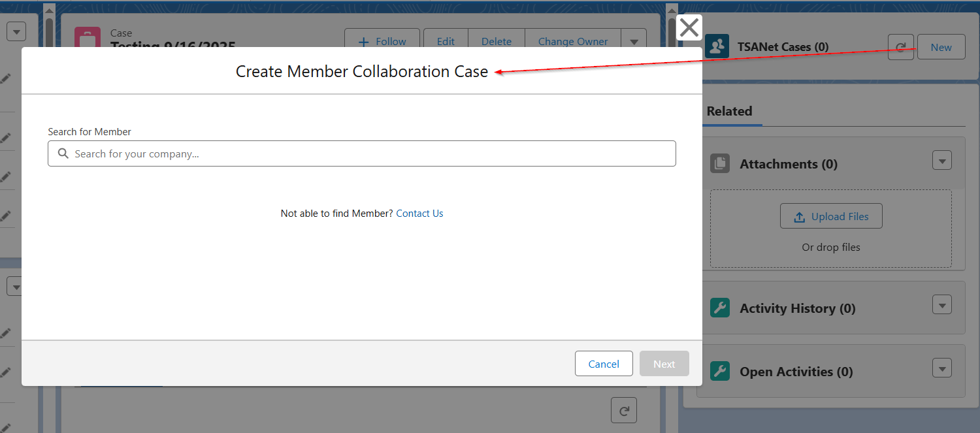Image resolution: width=980 pixels, height=433 pixels.
Task: Open the Activity History dropdown arrow
Action: pyautogui.click(x=941, y=304)
